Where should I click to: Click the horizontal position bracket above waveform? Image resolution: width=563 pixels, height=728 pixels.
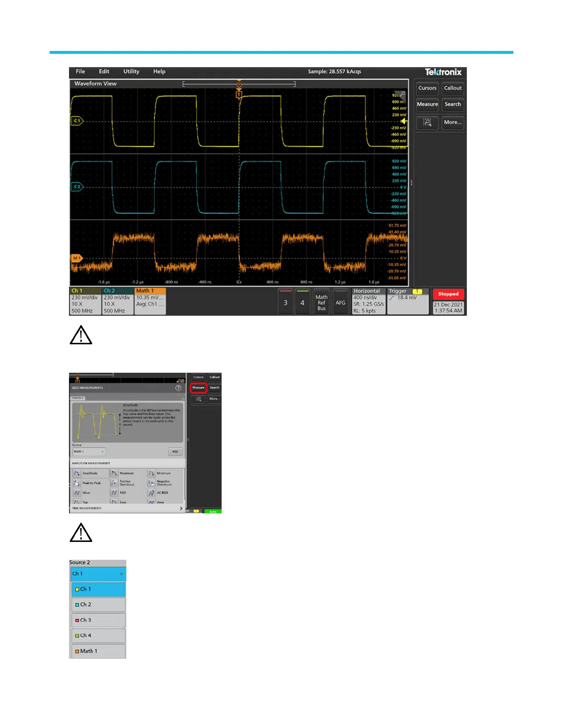tap(239, 84)
